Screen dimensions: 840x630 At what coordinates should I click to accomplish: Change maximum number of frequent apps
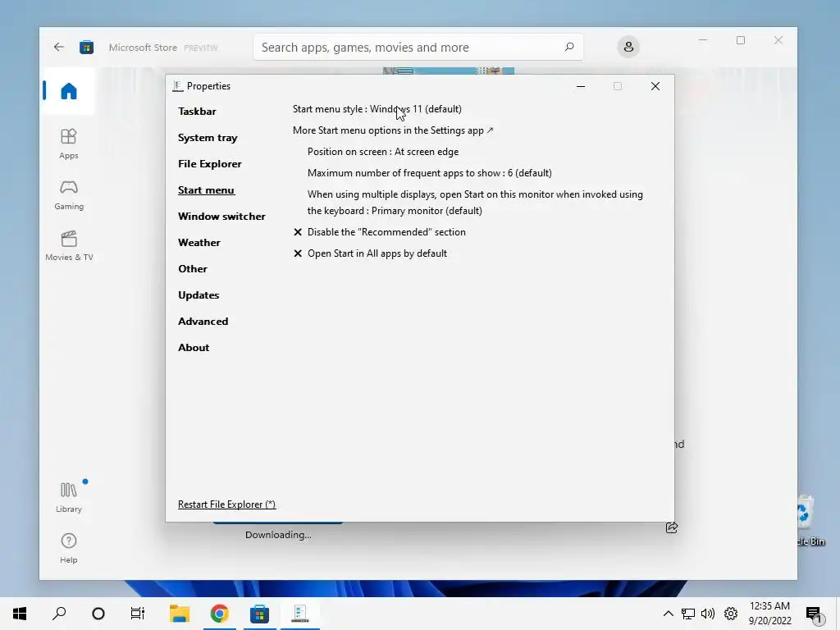coord(429,173)
